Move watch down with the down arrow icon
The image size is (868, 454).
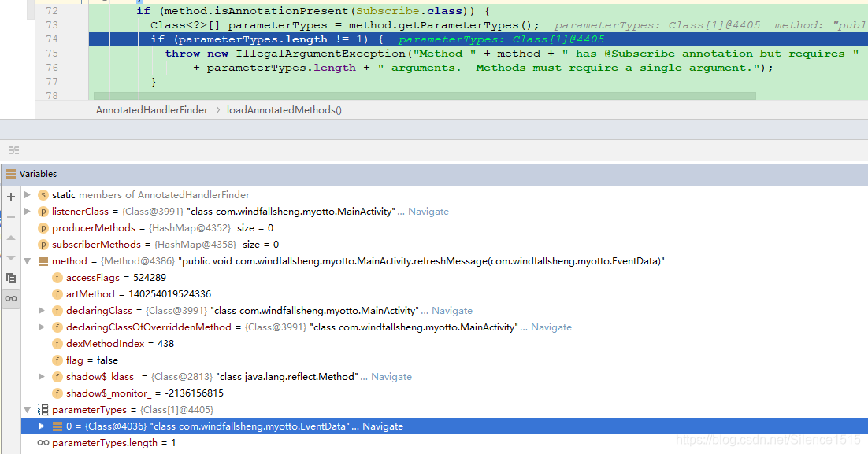[10, 258]
